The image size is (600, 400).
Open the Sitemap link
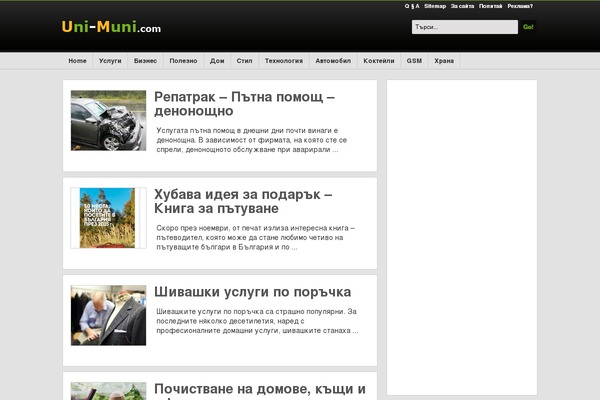pyautogui.click(x=435, y=6)
